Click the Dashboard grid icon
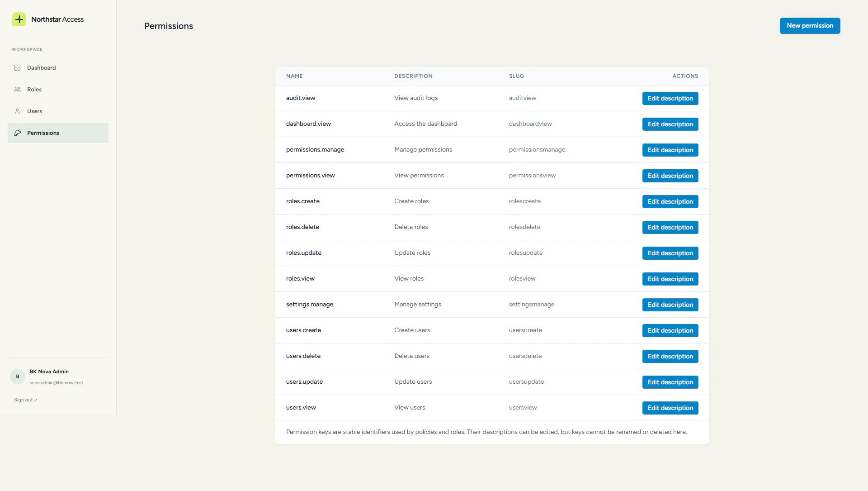The height and width of the screenshot is (491, 868). pos(18,68)
